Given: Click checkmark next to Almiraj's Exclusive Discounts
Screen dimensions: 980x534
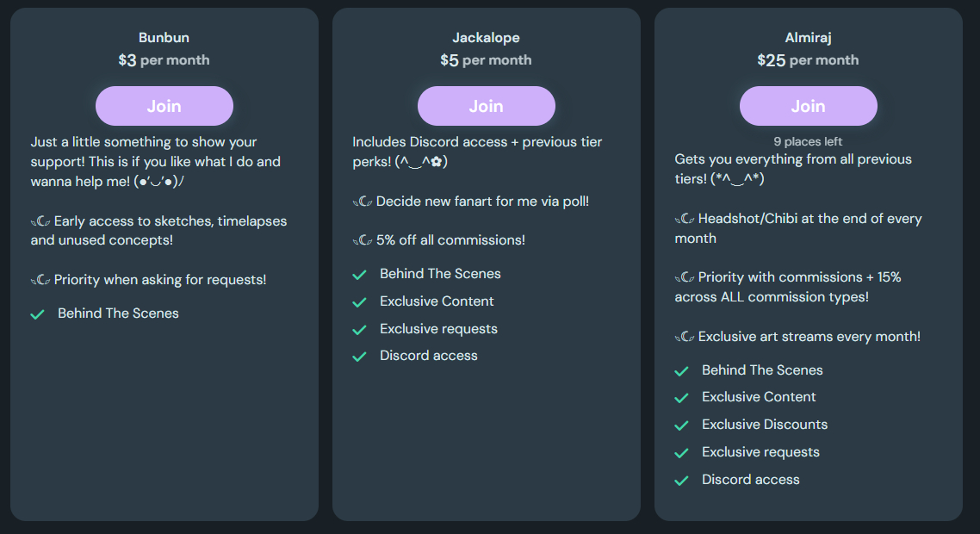Looking at the screenshot, I should tap(681, 425).
